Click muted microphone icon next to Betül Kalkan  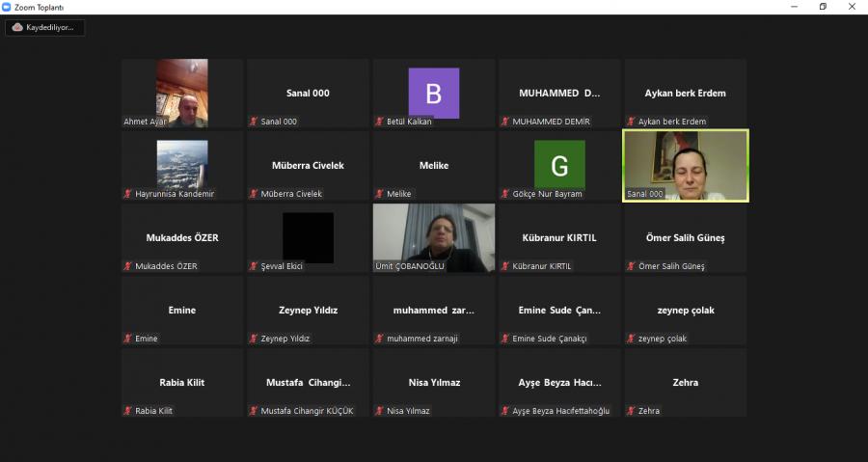tap(379, 122)
